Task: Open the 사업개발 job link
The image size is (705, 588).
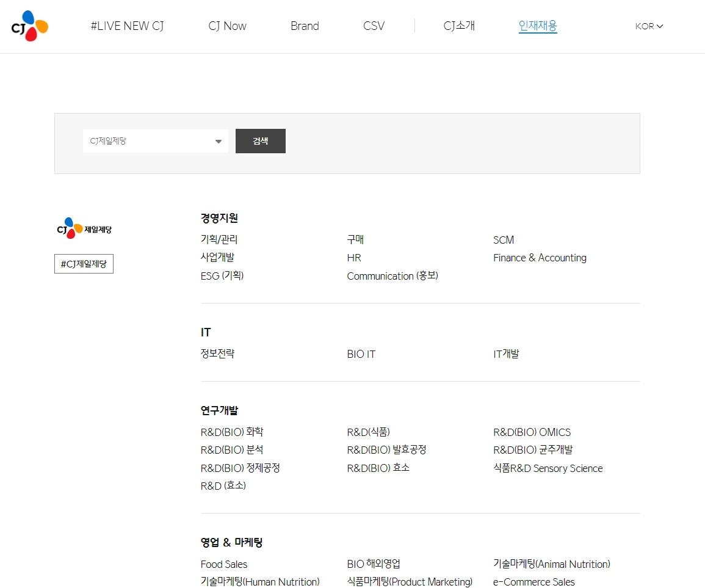Action: pyautogui.click(x=218, y=257)
